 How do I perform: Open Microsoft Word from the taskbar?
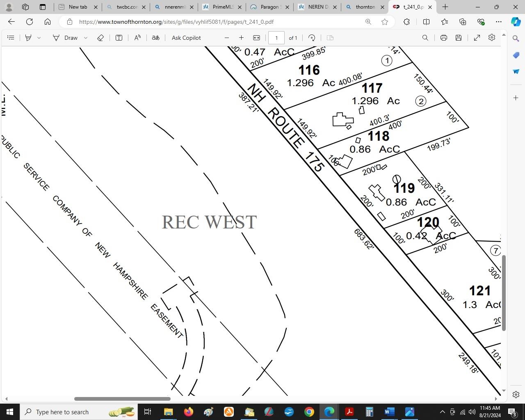[389, 412]
